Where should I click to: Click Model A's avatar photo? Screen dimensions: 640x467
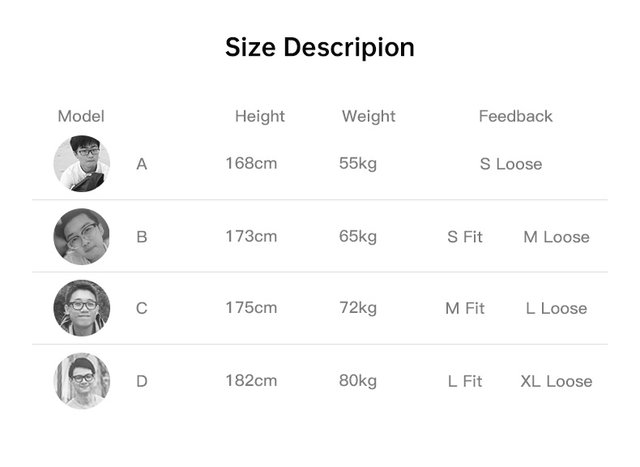[x=82, y=164]
